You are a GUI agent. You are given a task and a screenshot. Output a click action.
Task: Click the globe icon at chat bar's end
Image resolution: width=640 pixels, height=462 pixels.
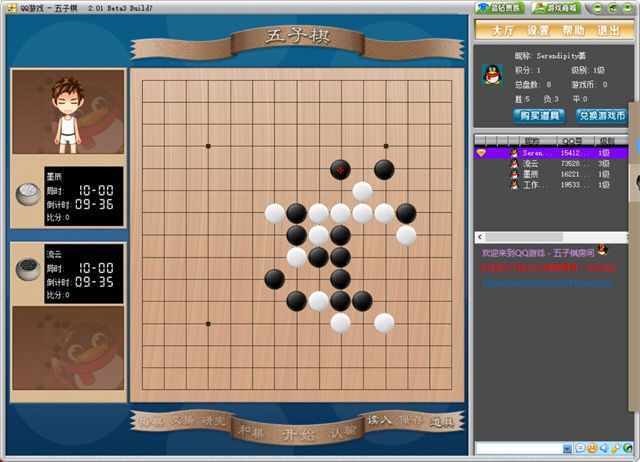tap(627, 448)
